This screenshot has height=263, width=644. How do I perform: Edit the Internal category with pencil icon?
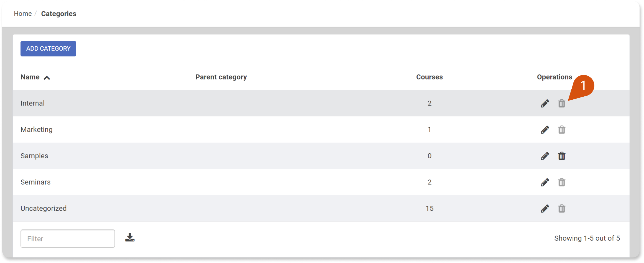[545, 103]
